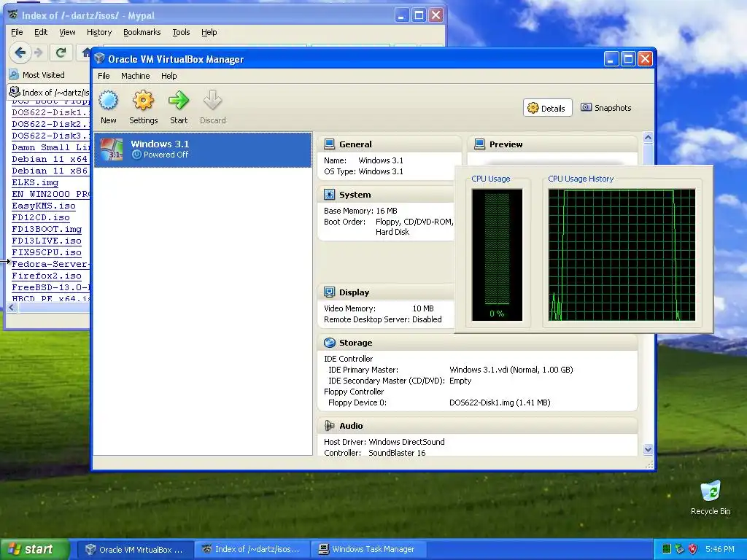Open VirtualBox File menu
Image resolution: width=747 pixels, height=560 pixels.
click(x=104, y=76)
